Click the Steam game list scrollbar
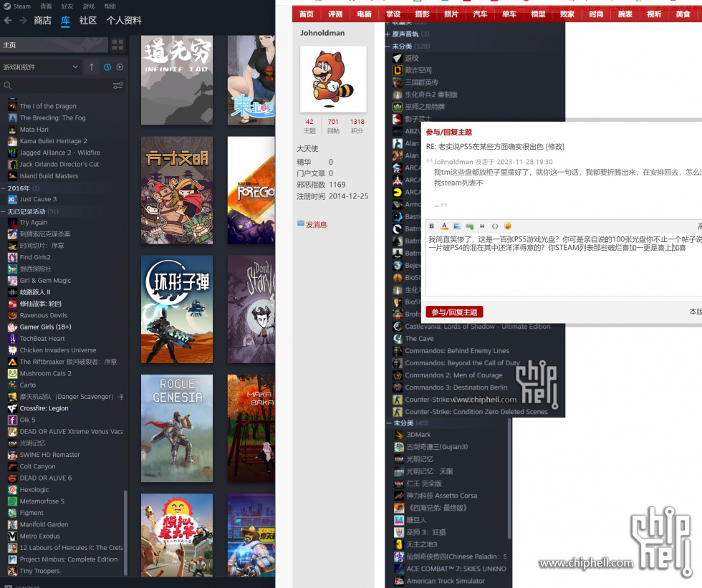This screenshot has height=588, width=702. click(x=125, y=533)
